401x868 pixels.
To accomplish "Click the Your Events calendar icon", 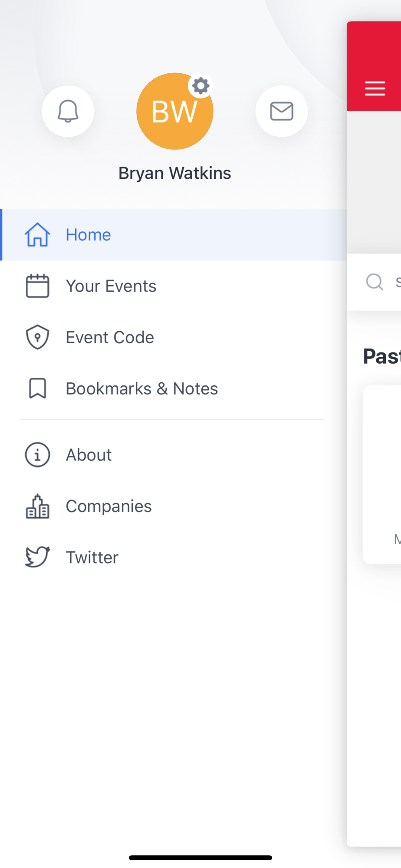I will coord(37,286).
